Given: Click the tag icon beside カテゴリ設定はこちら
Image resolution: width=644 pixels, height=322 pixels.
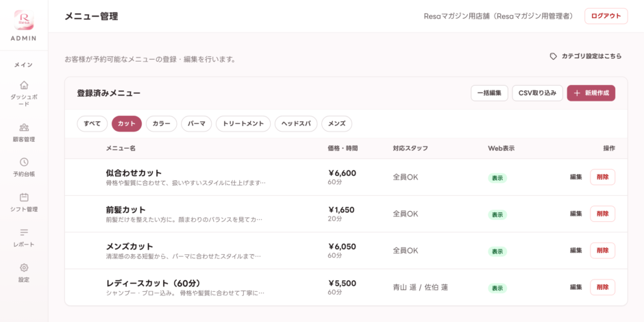Looking at the screenshot, I should point(554,56).
